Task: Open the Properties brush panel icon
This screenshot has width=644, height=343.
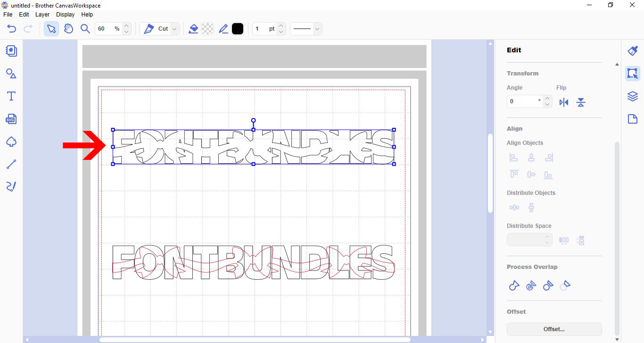Action: [633, 51]
